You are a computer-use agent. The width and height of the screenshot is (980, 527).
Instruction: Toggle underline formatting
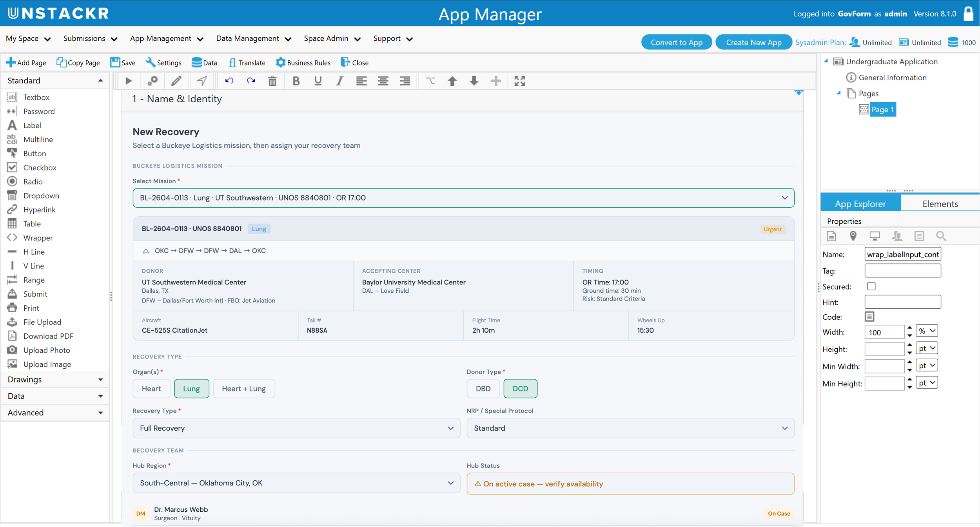318,81
